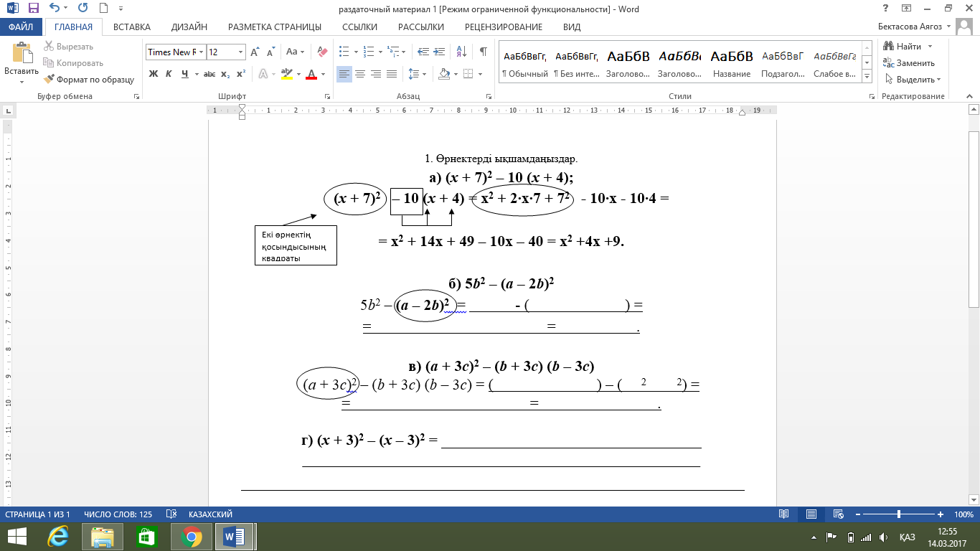Open the Paste (Вставить) options dropdown arrow
Viewport: 980px width, 551px height.
click(x=22, y=82)
